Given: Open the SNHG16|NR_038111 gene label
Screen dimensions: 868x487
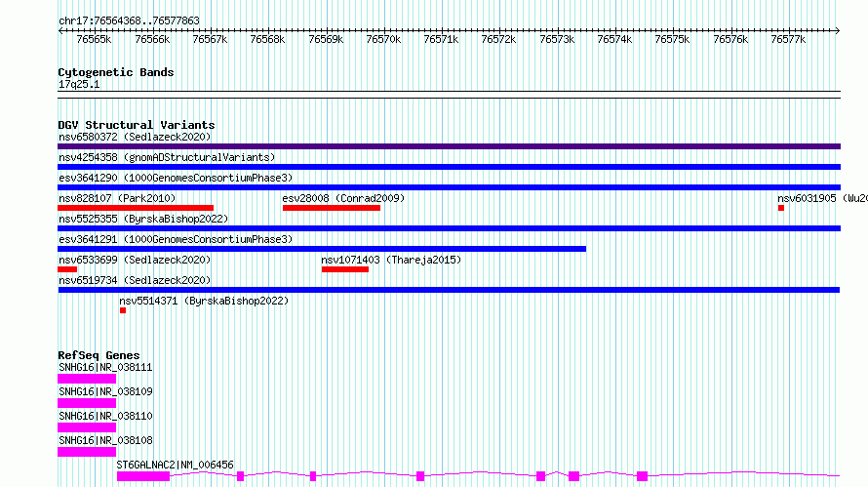Looking at the screenshot, I should (105, 367).
